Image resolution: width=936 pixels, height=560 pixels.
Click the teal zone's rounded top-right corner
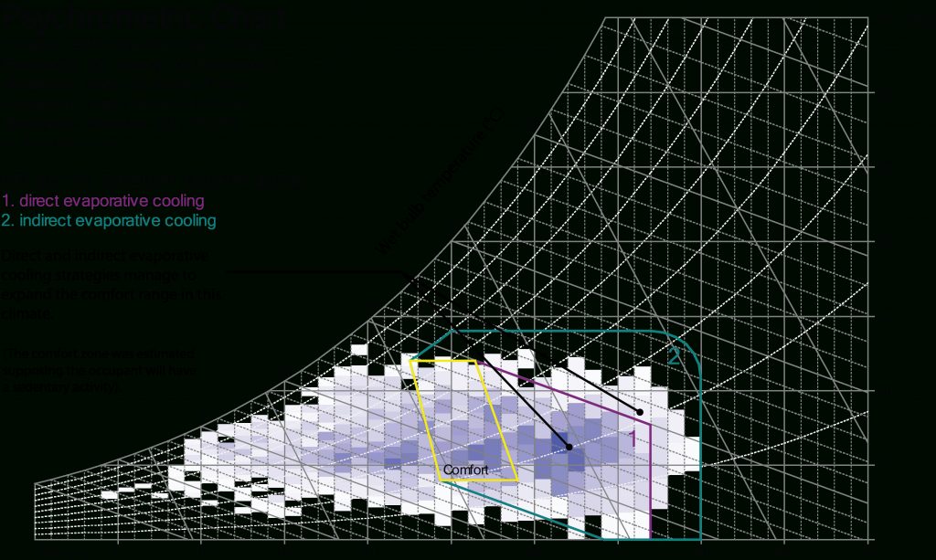tap(692, 347)
